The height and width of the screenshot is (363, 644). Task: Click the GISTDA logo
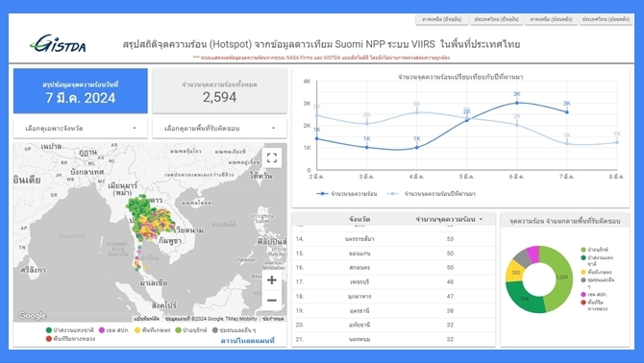coord(58,43)
